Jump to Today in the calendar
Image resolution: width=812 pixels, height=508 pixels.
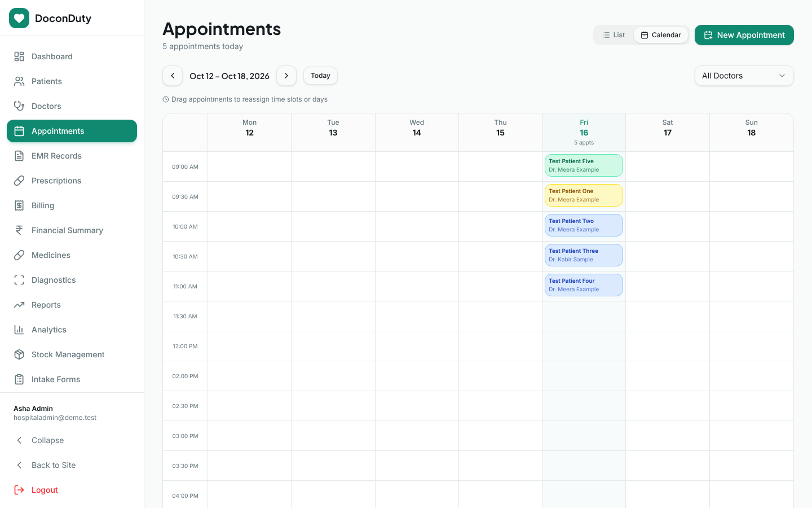[x=320, y=76]
